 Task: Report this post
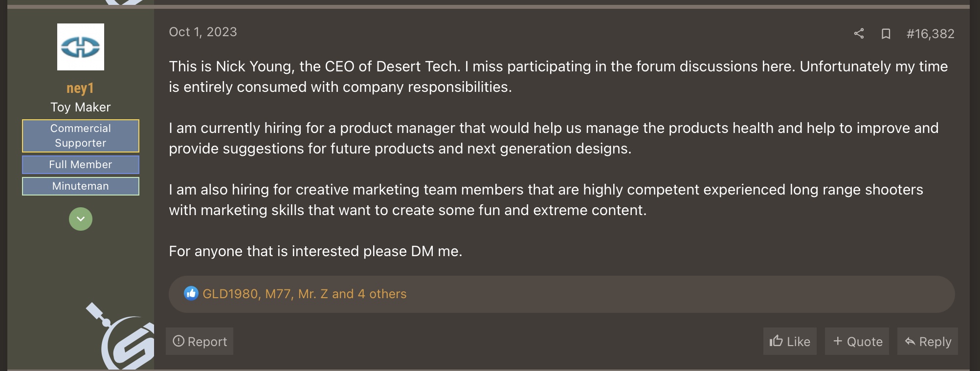pos(200,341)
